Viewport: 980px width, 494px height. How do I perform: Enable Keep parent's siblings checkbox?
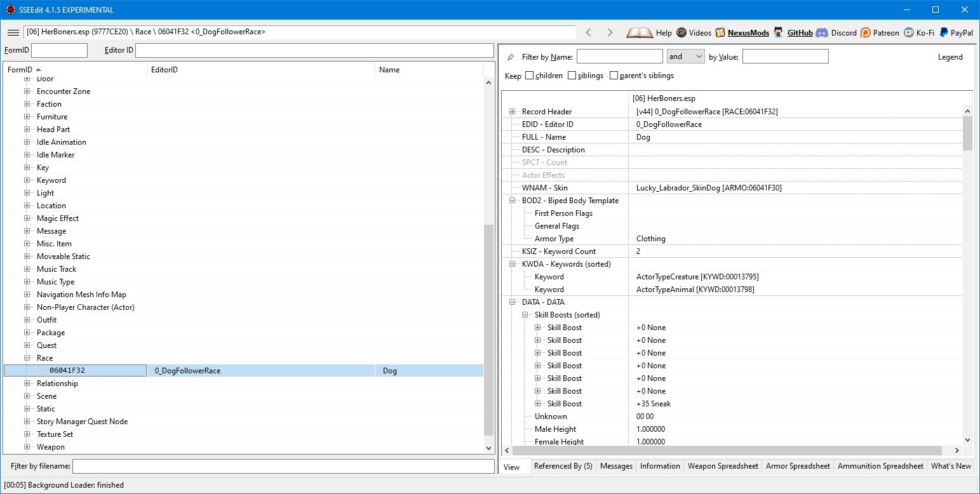point(614,76)
